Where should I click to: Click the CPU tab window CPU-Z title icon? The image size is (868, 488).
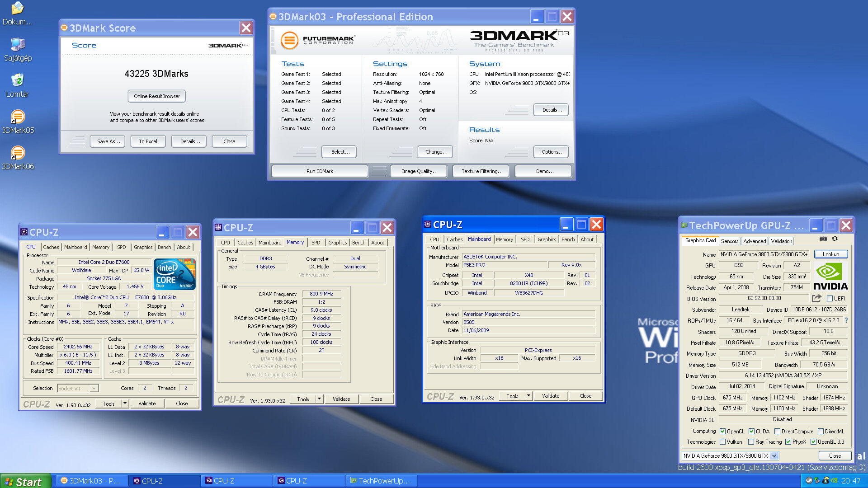(24, 232)
